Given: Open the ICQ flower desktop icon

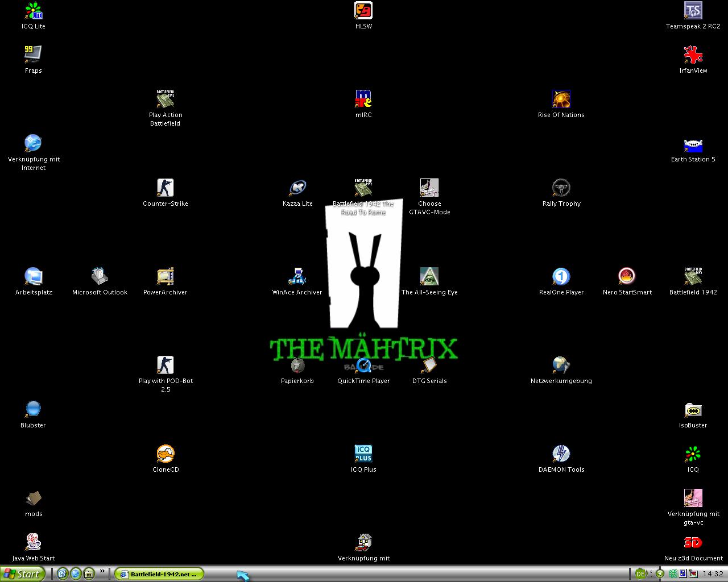Looking at the screenshot, I should (693, 459).
